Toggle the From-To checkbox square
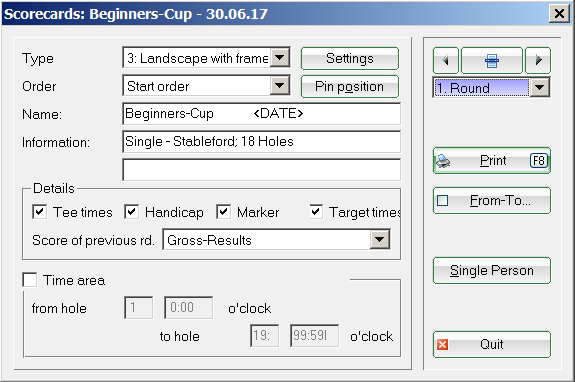 [443, 201]
